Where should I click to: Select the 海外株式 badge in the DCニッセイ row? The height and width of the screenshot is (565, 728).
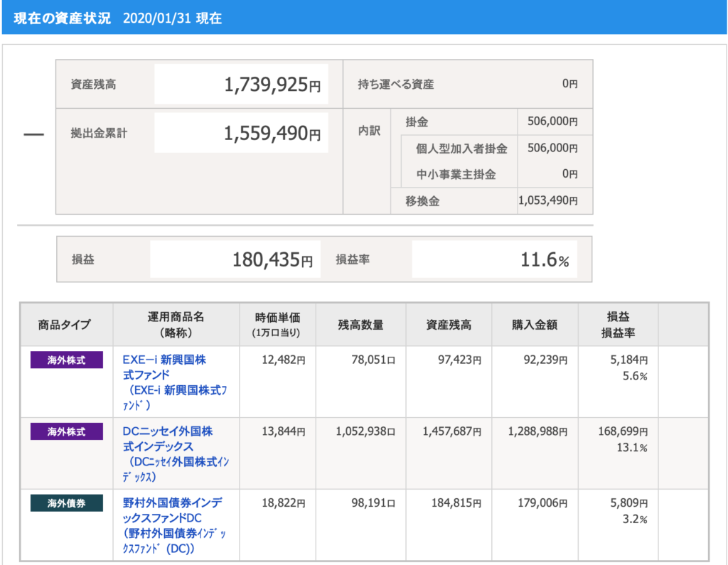pyautogui.click(x=66, y=431)
